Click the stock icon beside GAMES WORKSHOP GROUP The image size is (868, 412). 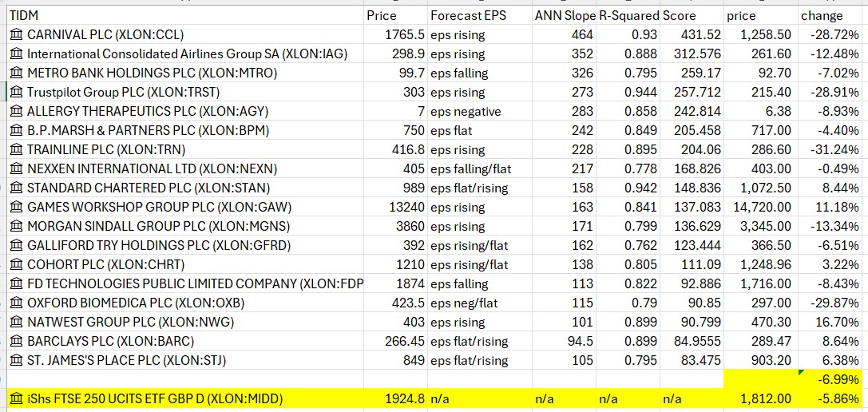point(17,208)
